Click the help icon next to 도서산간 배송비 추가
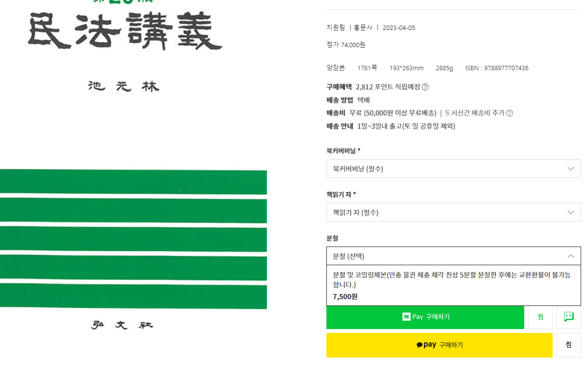Viewport: 588px width, 386px height. 509,113
